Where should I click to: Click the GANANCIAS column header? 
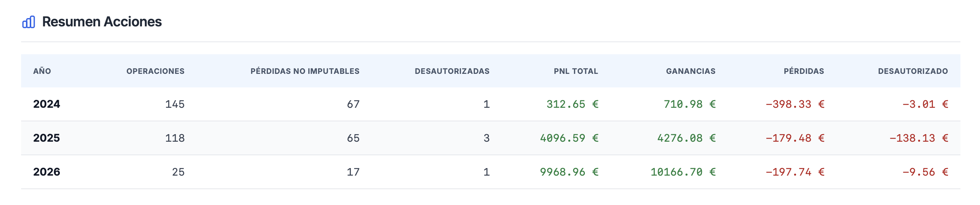691,71
